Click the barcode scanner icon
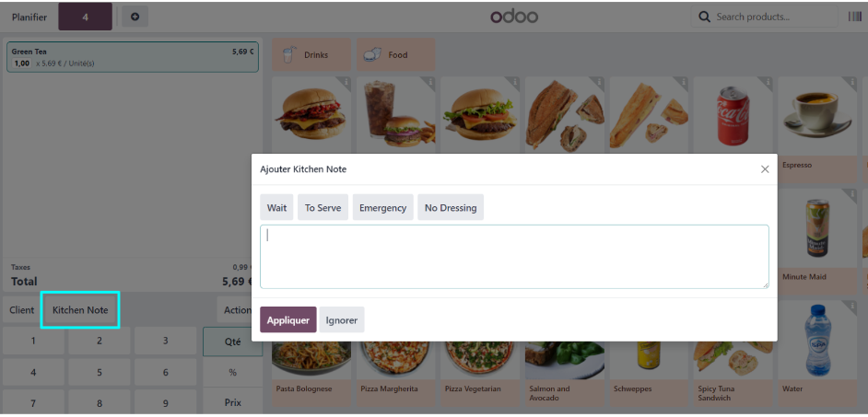Viewport: 868px width, 417px height. [x=855, y=17]
